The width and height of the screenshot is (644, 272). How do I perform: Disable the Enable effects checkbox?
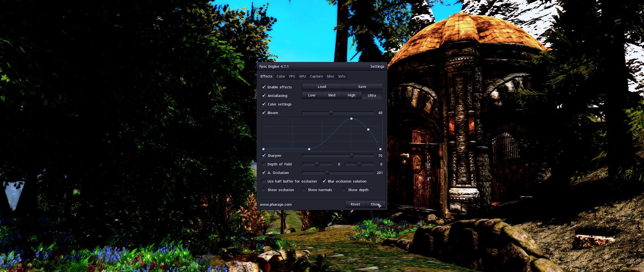point(264,87)
